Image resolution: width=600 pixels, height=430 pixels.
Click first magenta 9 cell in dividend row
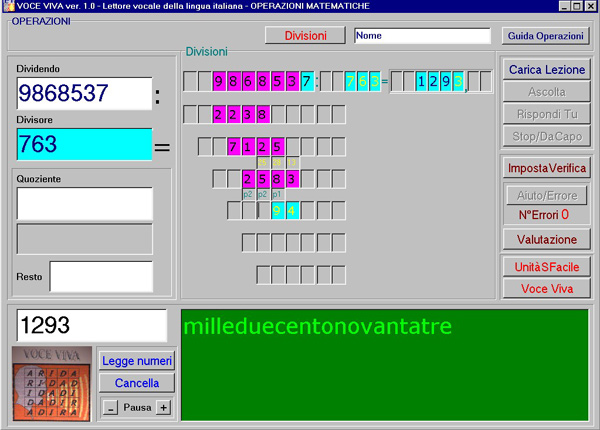[218, 81]
